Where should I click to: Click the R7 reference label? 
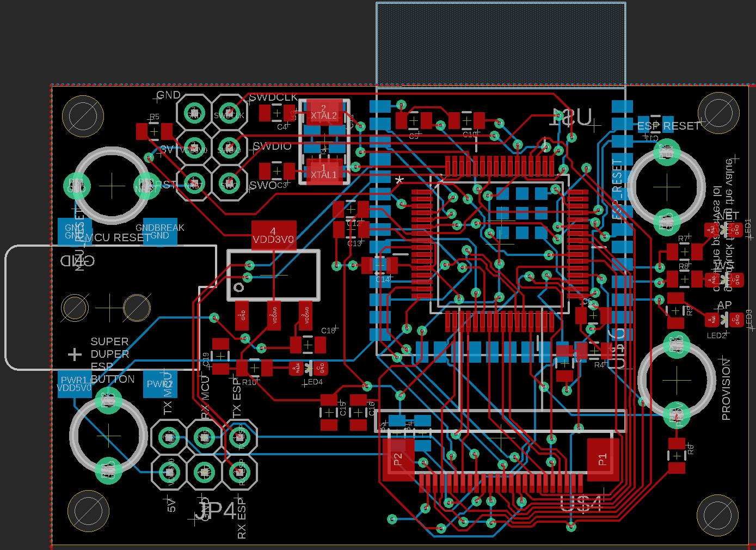coord(683,239)
